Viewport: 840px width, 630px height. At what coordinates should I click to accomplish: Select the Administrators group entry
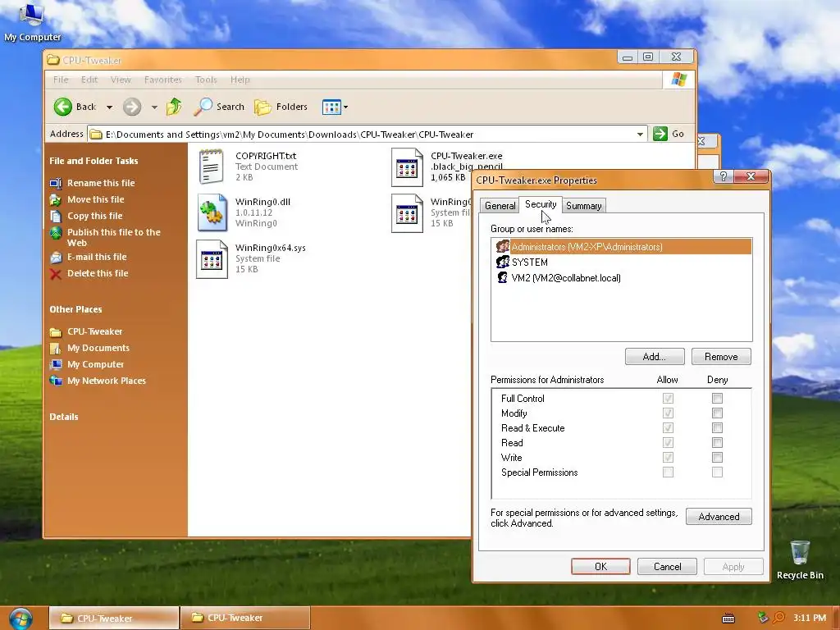tap(622, 246)
